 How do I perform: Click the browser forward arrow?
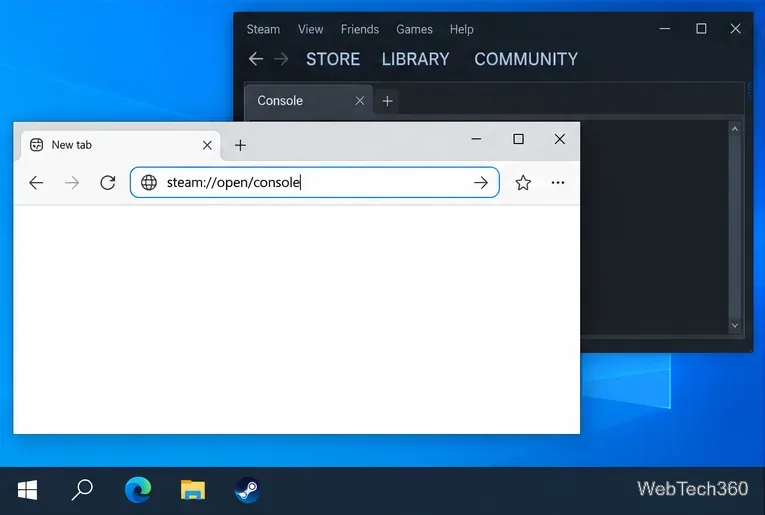point(72,183)
